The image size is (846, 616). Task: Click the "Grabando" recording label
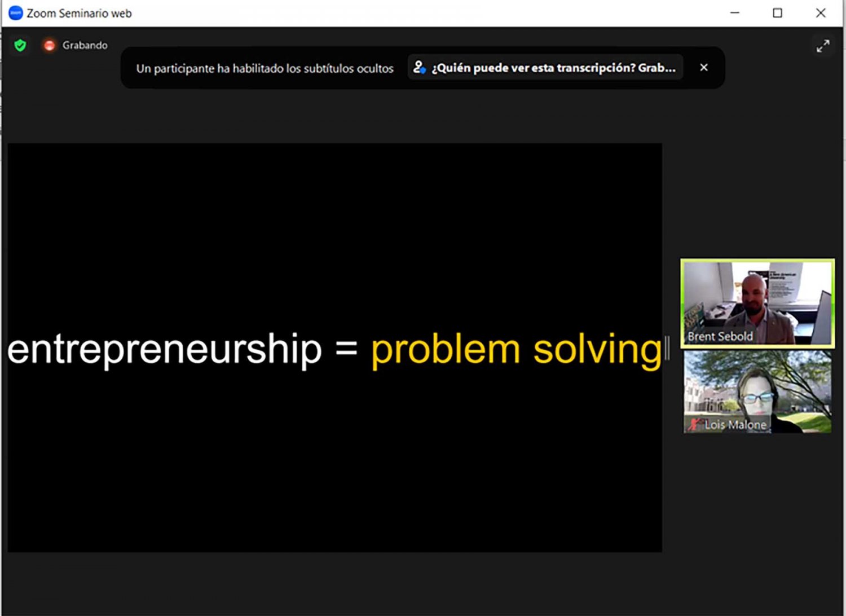pos(85,45)
